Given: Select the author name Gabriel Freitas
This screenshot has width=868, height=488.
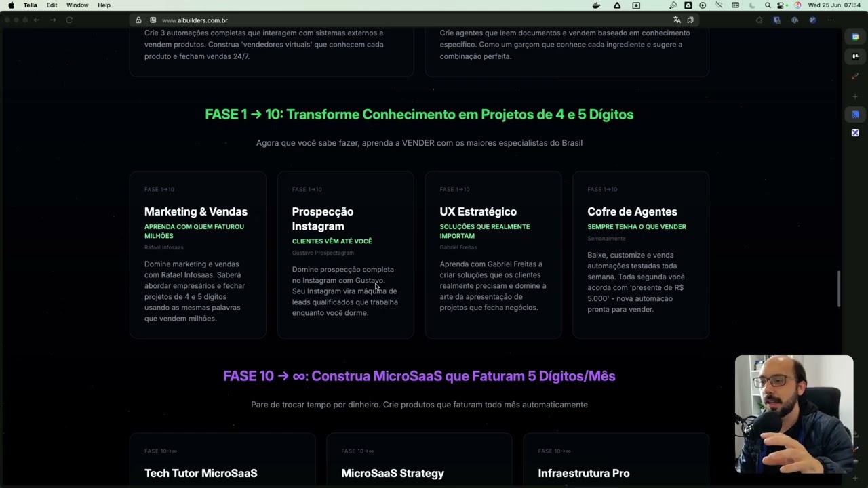Looking at the screenshot, I should click(x=458, y=248).
